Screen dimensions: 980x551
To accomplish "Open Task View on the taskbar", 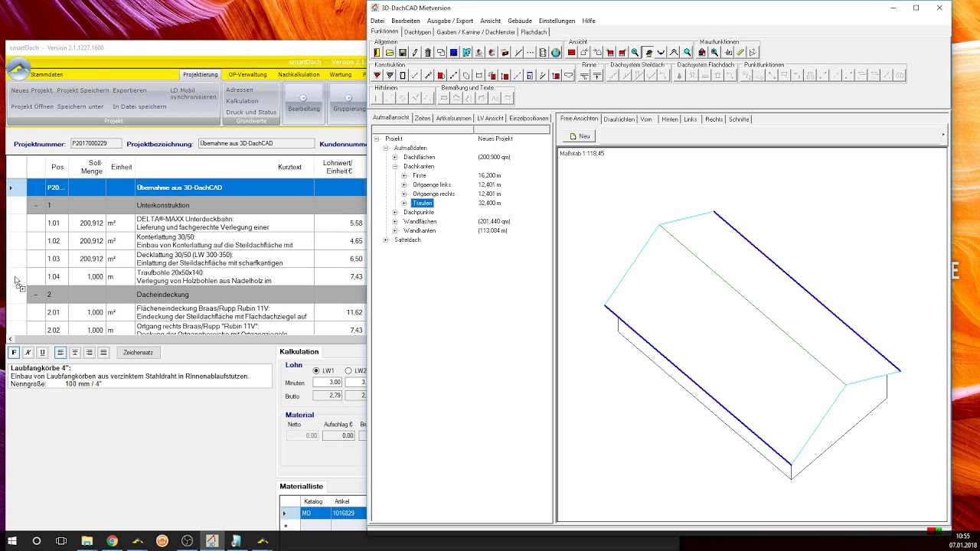I will 61,541.
